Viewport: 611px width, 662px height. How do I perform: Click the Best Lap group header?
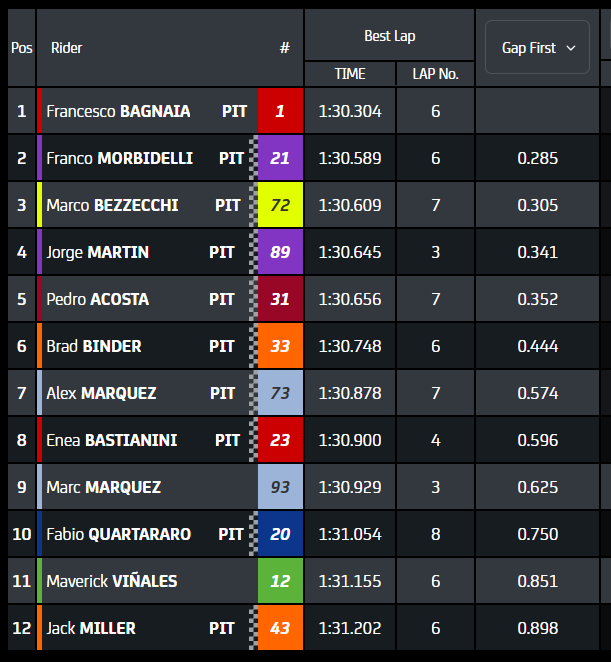(x=389, y=36)
